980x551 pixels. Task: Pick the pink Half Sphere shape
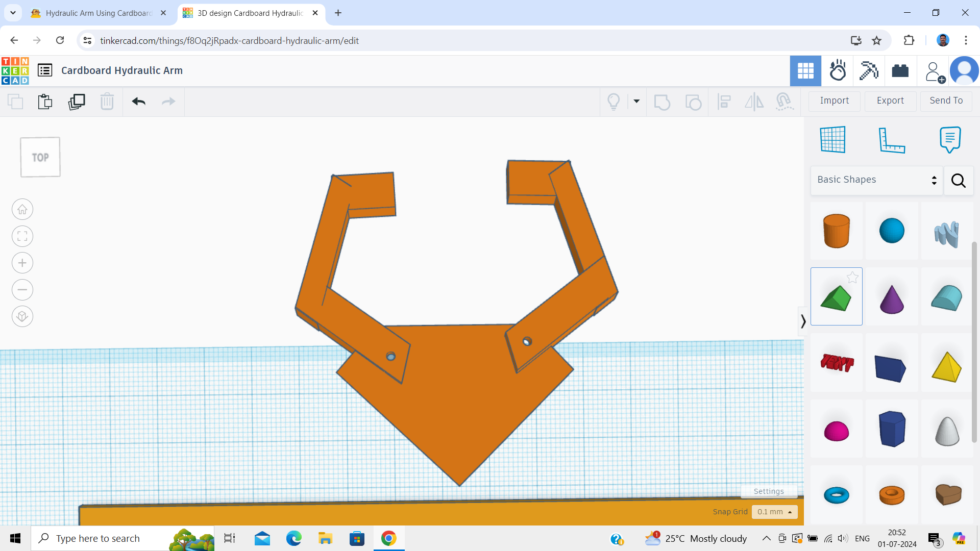point(837,429)
